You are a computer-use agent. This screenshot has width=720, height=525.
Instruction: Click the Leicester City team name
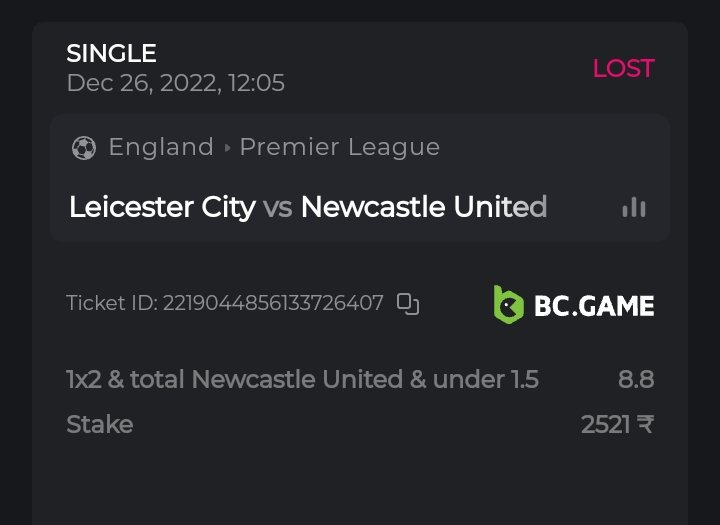[162, 207]
